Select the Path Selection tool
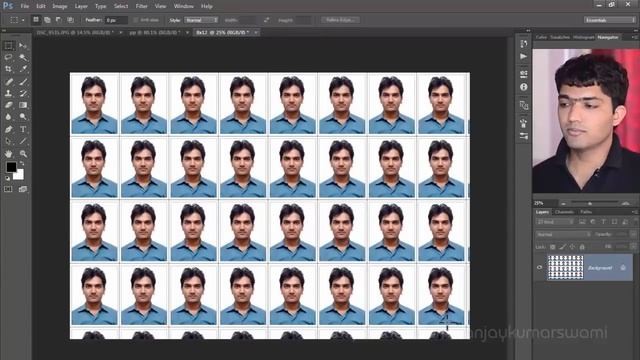 (x=9, y=142)
